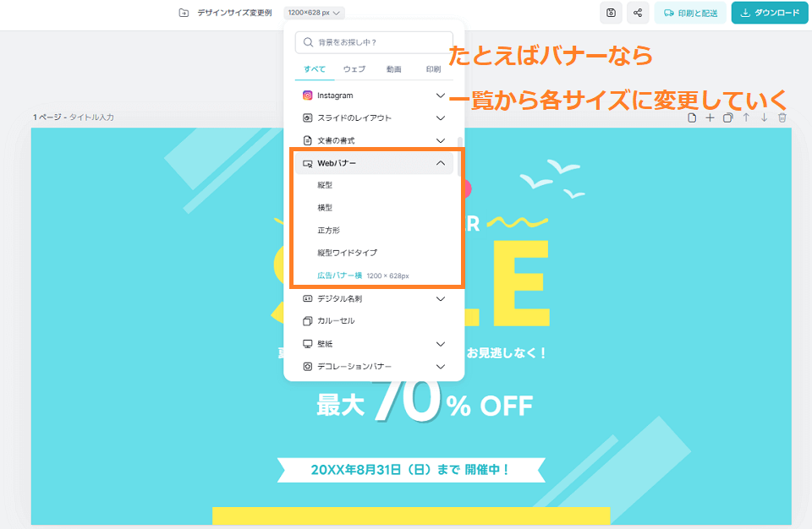Move page up with arrow icon
812x529 pixels.
tap(746, 117)
